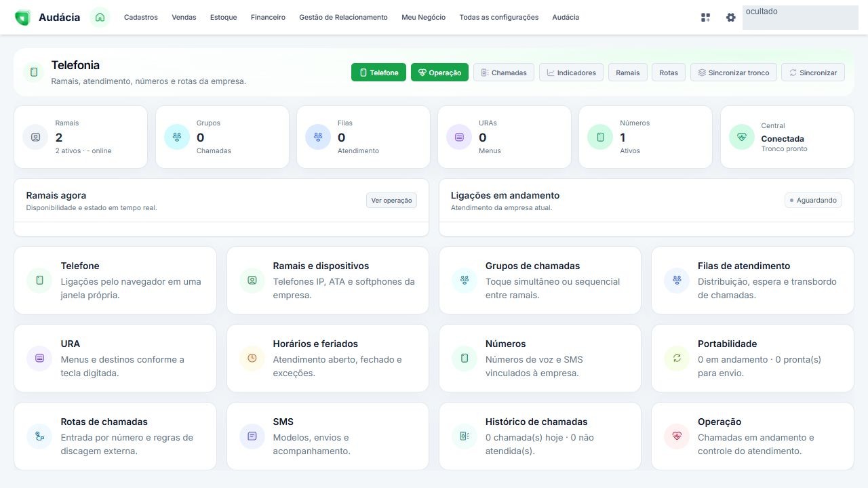Click the Ramais e dispositivos card icon
Image resolution: width=868 pixels, height=488 pixels.
click(x=252, y=280)
